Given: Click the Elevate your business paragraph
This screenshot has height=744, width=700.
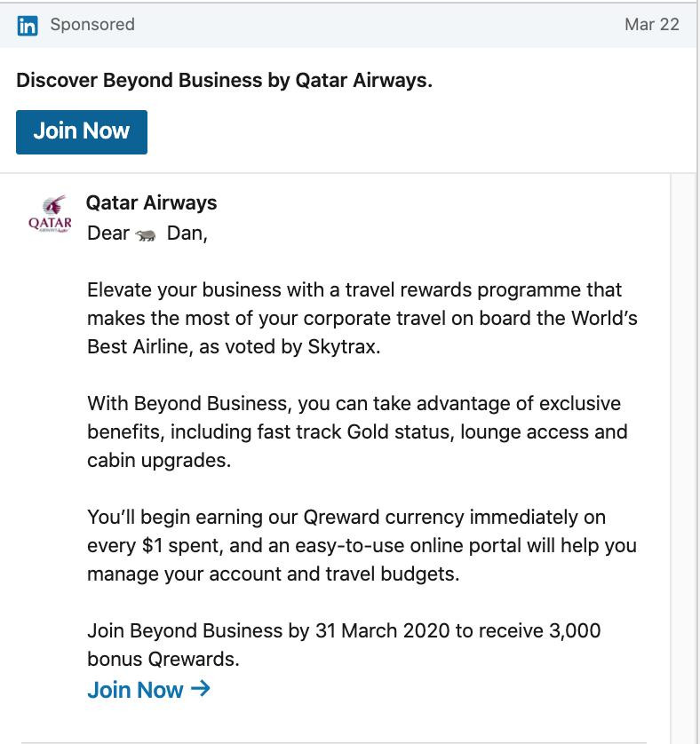Looking at the screenshot, I should pyautogui.click(x=362, y=319).
